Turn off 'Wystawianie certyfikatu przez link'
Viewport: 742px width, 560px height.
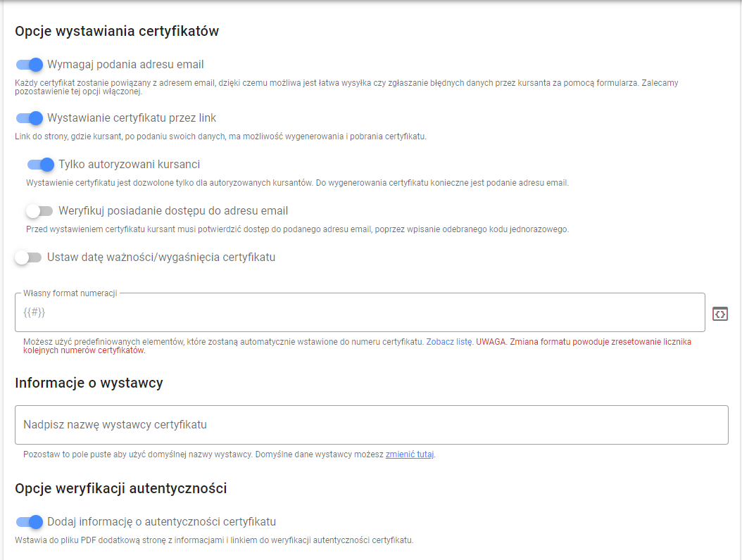30,117
